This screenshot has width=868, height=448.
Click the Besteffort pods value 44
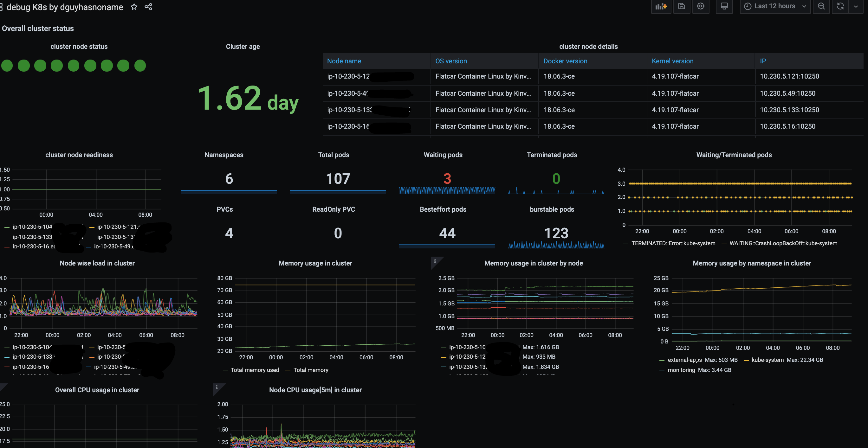tap(447, 233)
